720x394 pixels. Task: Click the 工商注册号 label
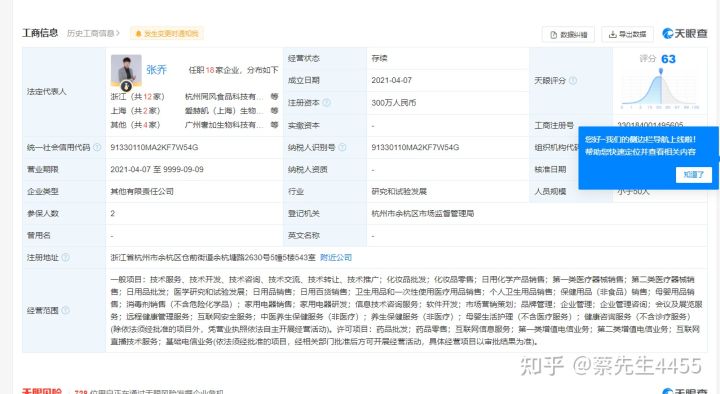(x=554, y=125)
